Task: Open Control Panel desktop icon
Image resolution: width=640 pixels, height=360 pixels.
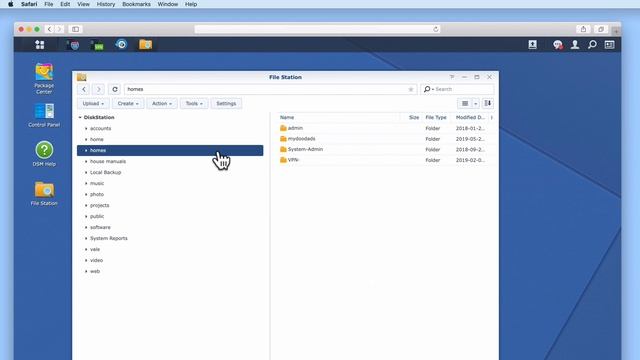Action: pos(44,116)
